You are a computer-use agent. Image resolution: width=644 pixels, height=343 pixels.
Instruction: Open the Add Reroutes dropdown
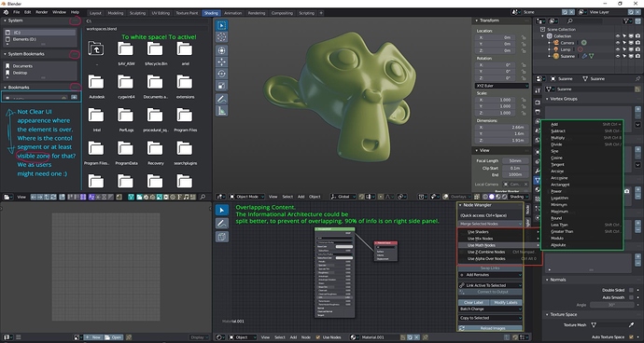[490, 275]
